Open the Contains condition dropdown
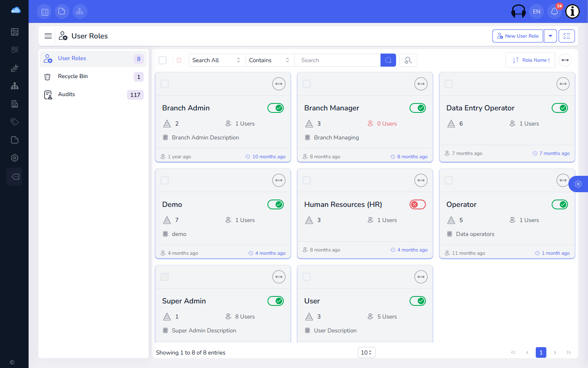 click(270, 60)
